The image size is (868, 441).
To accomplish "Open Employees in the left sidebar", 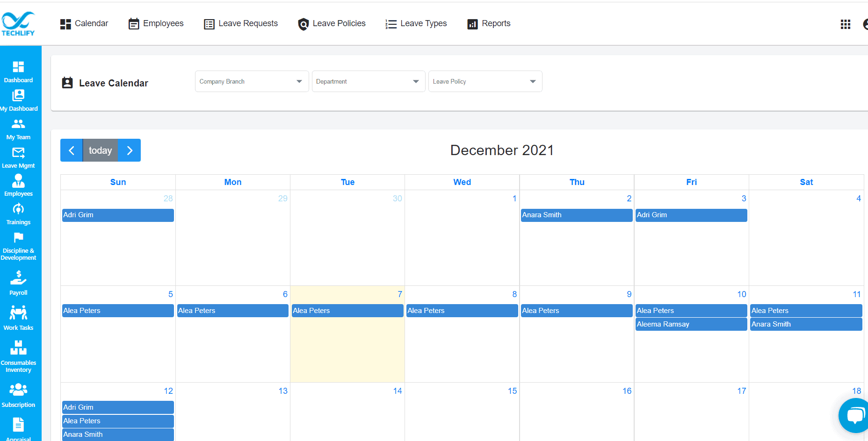I will [18, 185].
